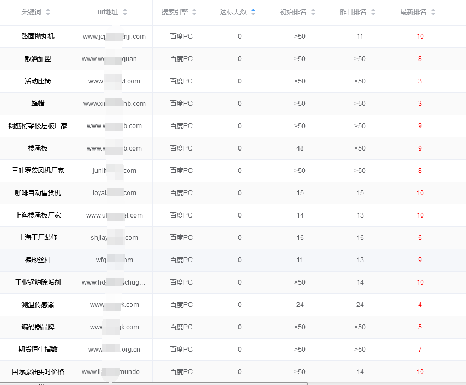Open the URL beginning with shjla
This screenshot has height=385, width=466.
(114, 238)
